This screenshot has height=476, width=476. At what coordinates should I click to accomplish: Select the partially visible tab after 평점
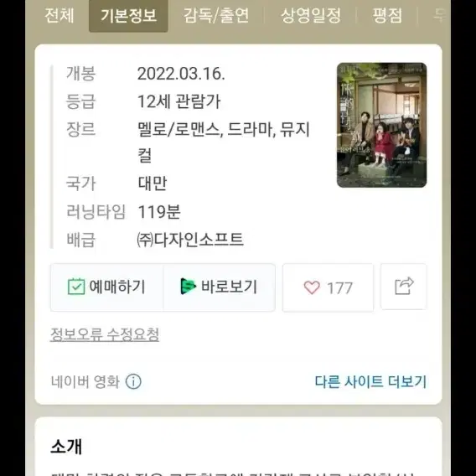tap(439, 15)
